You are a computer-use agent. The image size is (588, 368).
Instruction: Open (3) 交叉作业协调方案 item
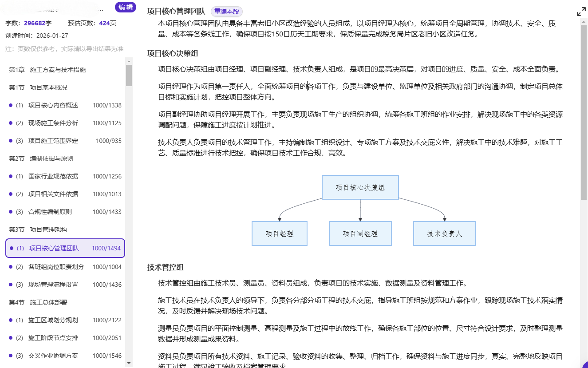coord(65,356)
